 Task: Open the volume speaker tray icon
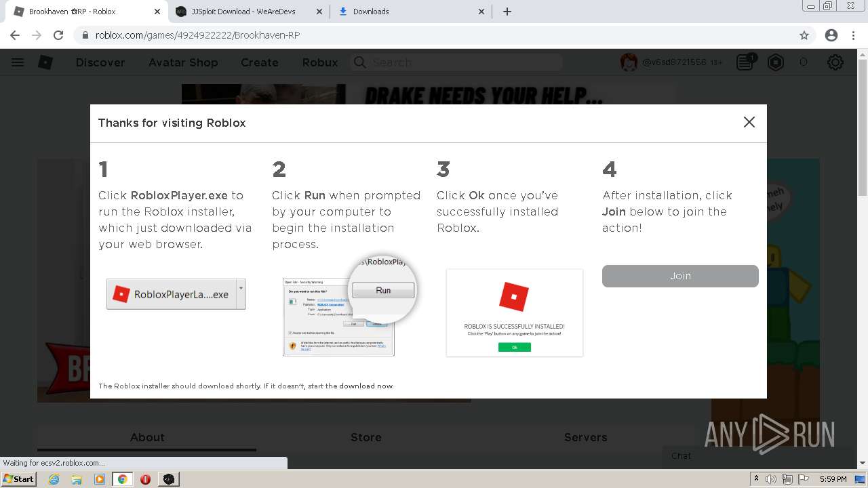(771, 479)
